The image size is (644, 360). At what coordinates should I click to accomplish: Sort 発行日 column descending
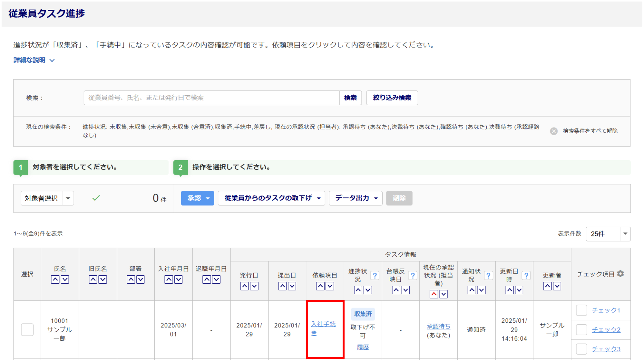(x=254, y=286)
